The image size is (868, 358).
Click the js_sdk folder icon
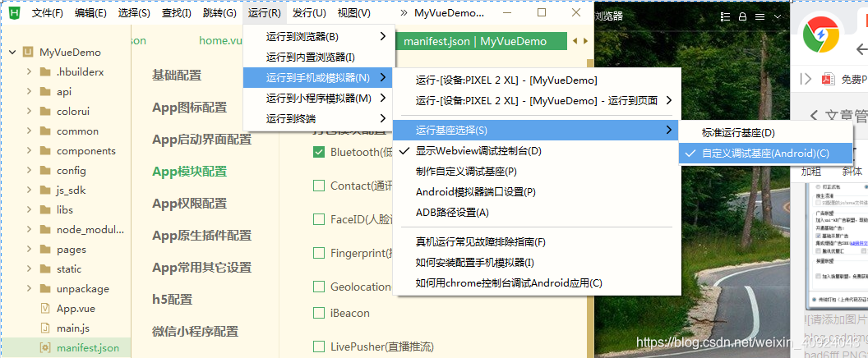point(46,190)
